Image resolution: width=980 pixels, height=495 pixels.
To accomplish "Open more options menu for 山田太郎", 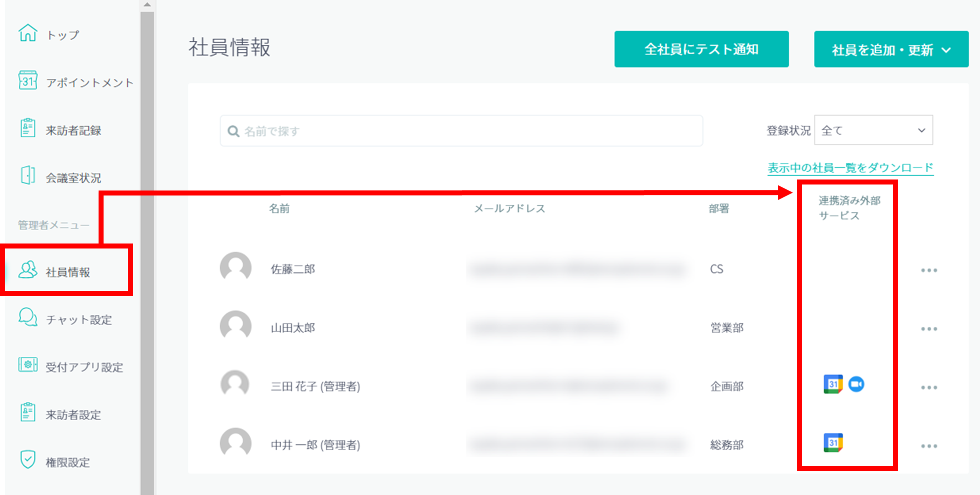I will click(x=928, y=329).
